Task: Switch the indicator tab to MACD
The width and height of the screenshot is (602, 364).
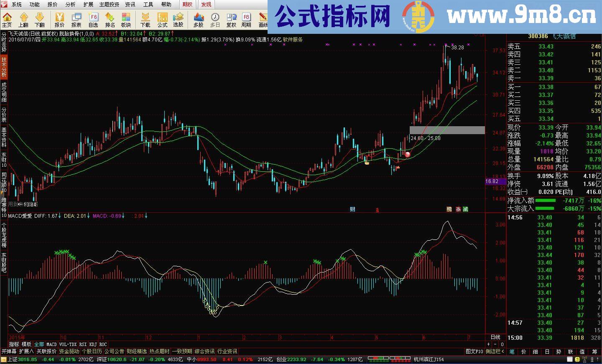Action: click(x=51, y=344)
